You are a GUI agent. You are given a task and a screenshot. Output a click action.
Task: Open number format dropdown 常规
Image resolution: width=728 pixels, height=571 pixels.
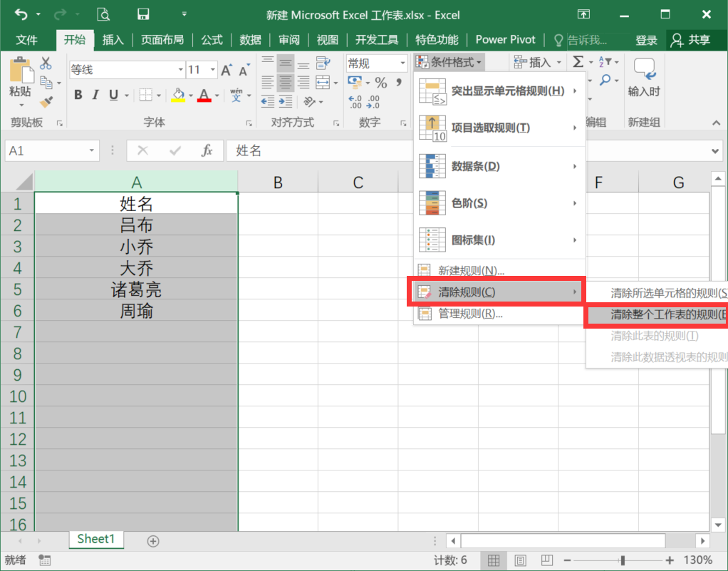click(x=402, y=63)
